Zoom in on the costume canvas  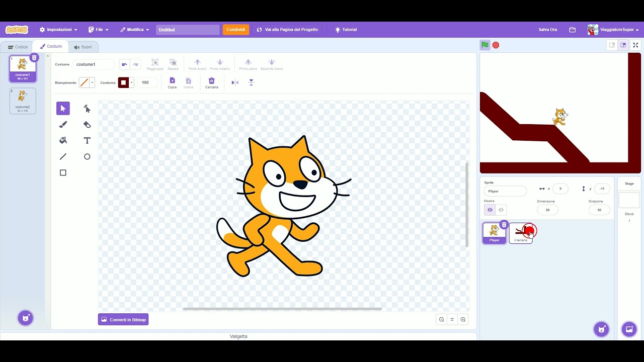[463, 319]
